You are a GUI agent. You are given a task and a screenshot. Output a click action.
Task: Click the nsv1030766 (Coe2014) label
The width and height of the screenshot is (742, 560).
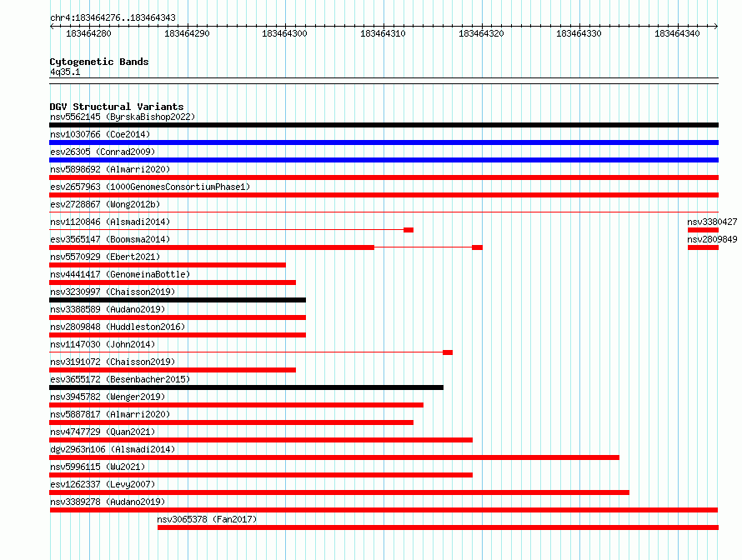[x=100, y=134]
